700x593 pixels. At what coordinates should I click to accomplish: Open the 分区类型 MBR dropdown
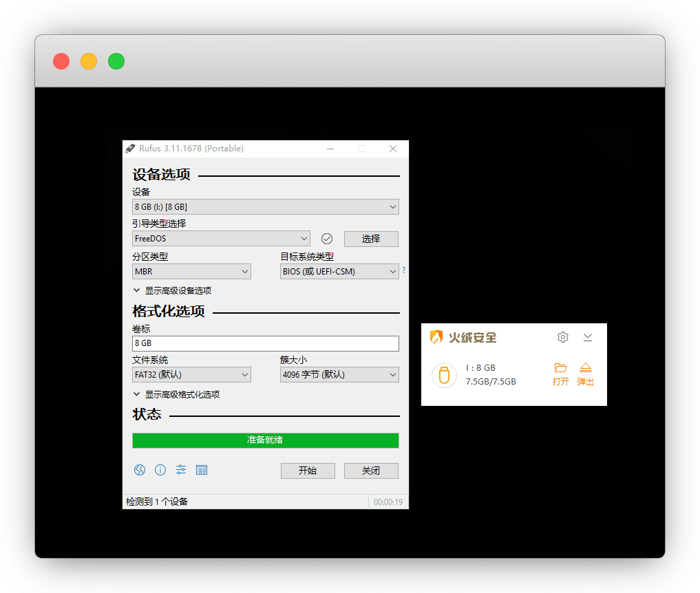[191, 271]
